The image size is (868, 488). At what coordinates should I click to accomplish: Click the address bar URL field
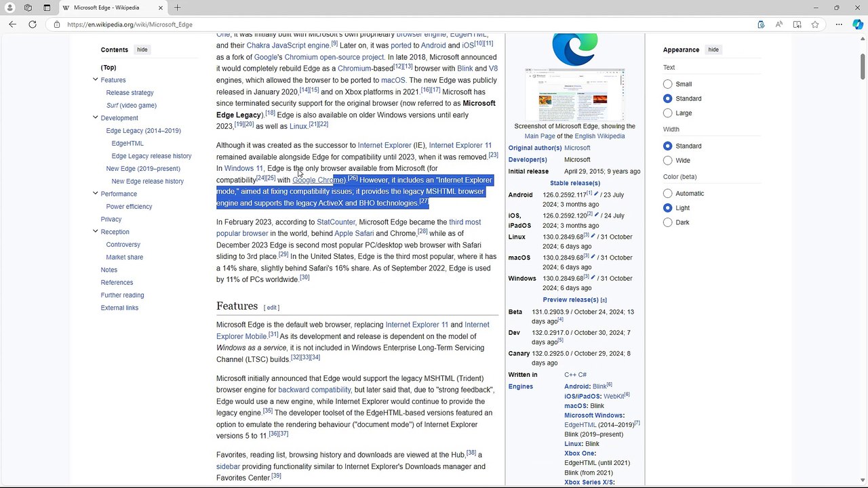pyautogui.click(x=407, y=24)
